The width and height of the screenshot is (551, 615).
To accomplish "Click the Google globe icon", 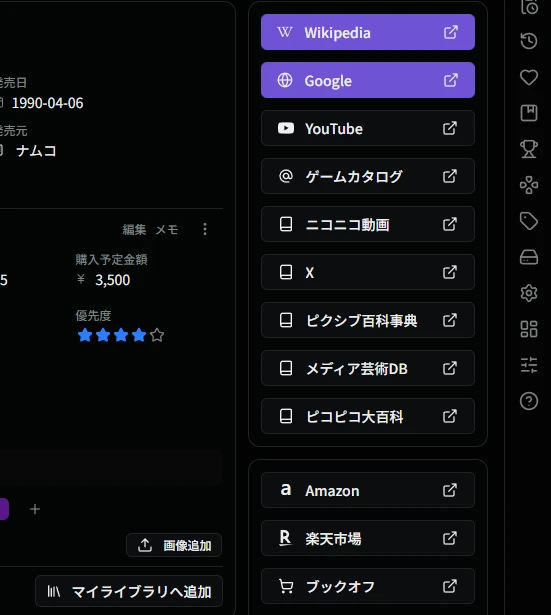I will click(285, 80).
